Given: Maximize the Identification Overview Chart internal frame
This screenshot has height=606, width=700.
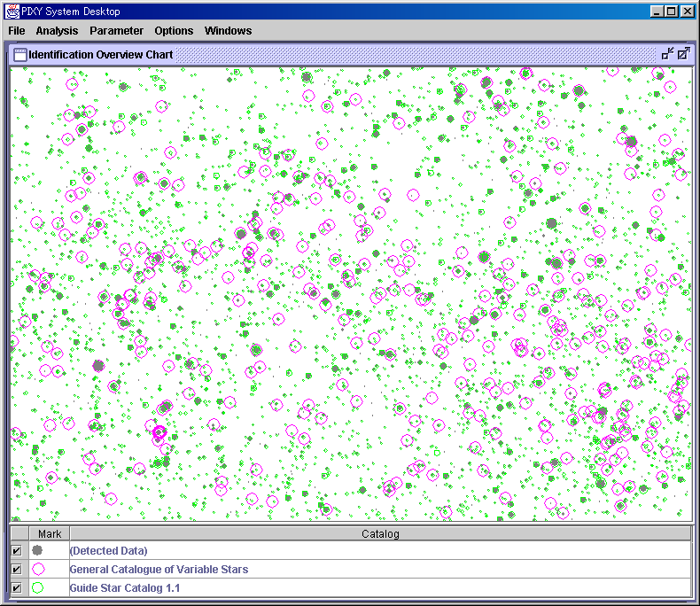Looking at the screenshot, I should pos(683,54).
